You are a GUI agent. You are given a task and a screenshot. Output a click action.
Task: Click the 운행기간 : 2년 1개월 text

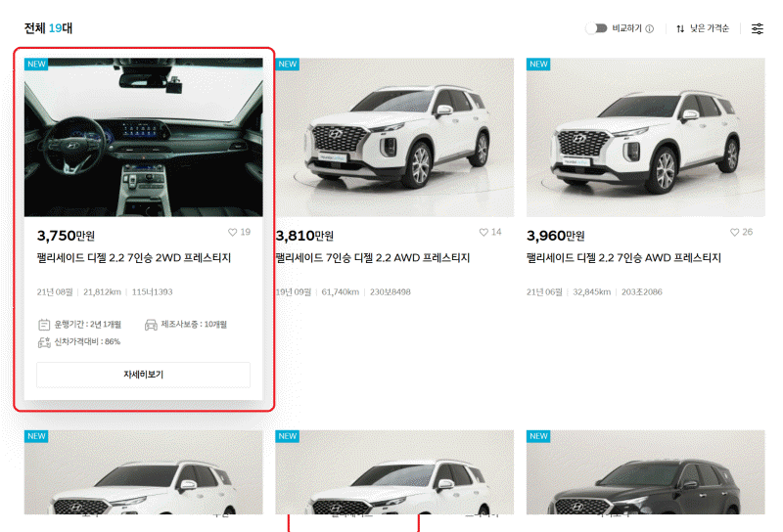[88, 325]
